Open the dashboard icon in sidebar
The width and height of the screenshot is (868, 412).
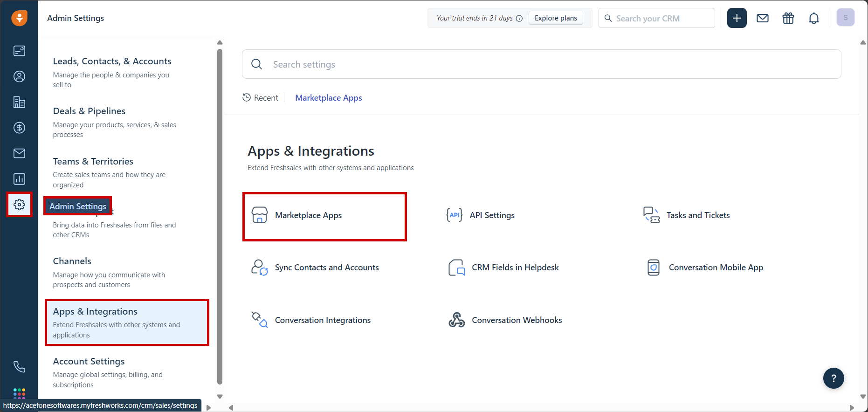19,51
